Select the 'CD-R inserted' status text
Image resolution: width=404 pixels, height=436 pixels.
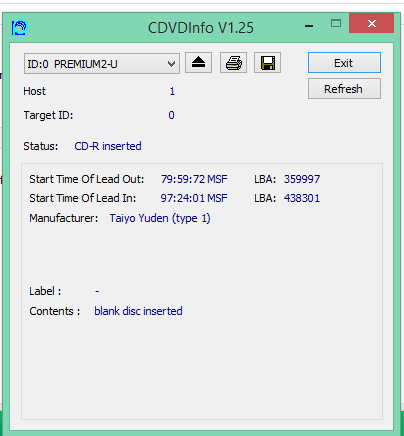108,146
